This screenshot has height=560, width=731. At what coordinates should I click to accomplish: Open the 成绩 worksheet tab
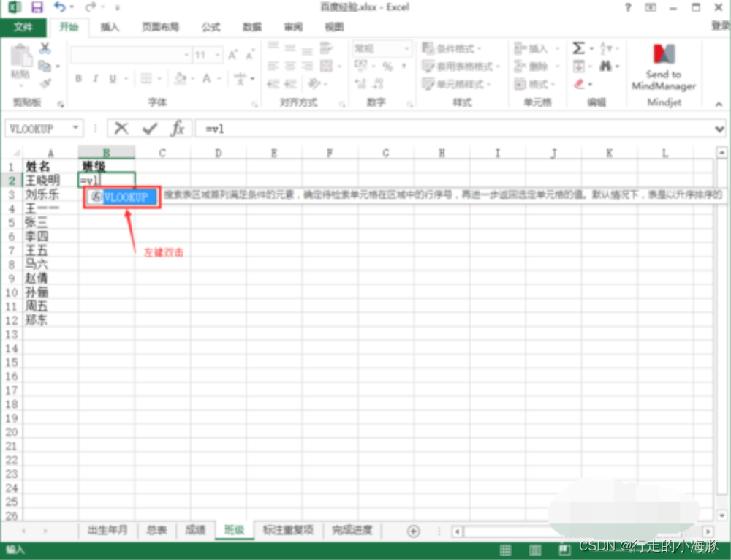(x=196, y=531)
